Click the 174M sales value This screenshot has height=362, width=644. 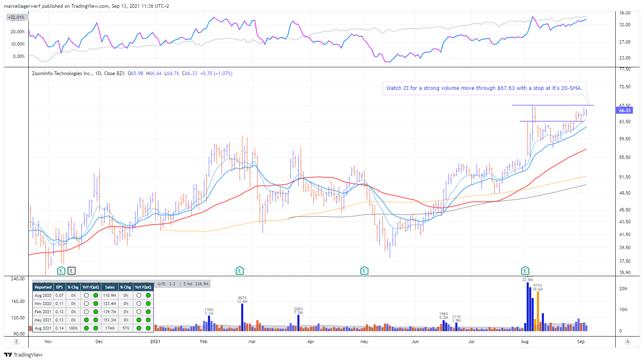(110, 328)
